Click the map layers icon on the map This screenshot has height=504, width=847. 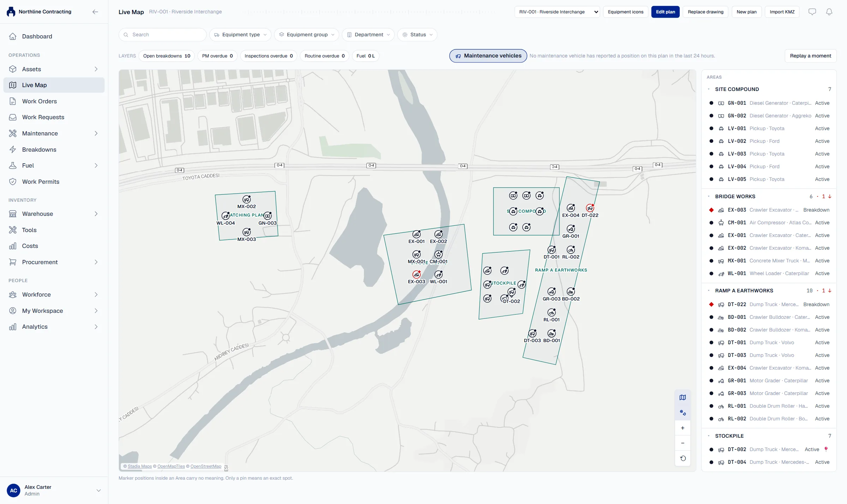point(683,397)
